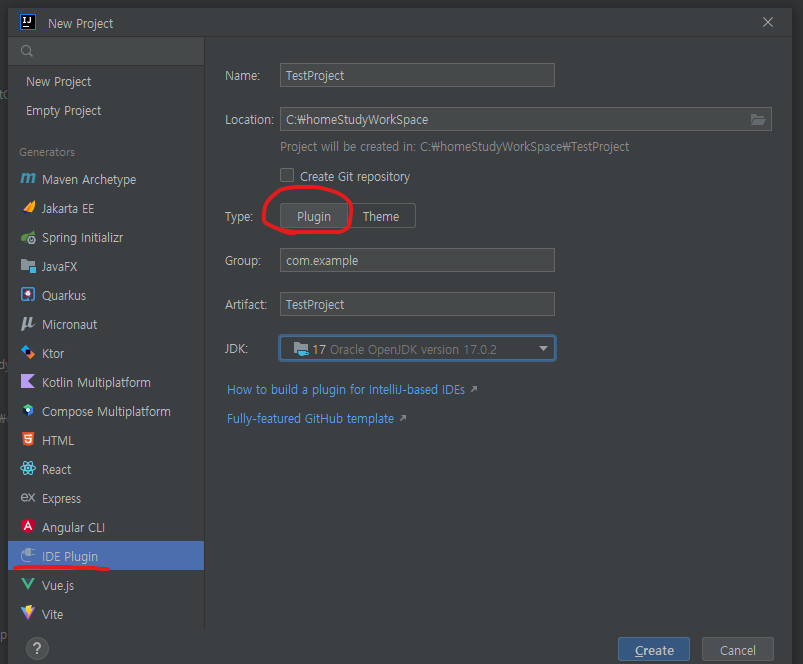Click the Vite lightning icon
The width and height of the screenshot is (803, 664).
tap(28, 613)
